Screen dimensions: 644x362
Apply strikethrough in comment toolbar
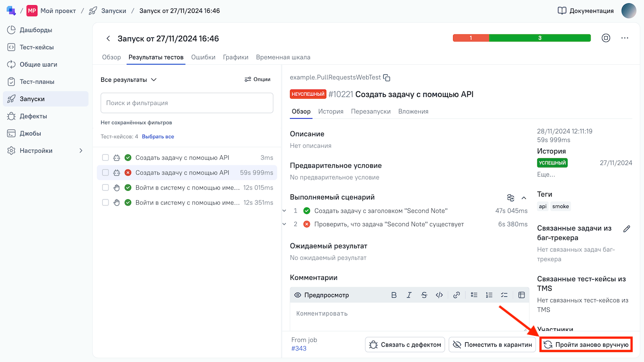(424, 295)
